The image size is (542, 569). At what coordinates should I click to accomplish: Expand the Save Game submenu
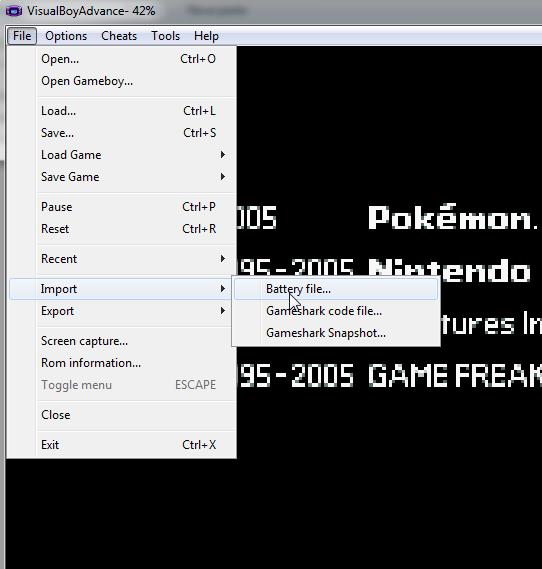point(122,177)
